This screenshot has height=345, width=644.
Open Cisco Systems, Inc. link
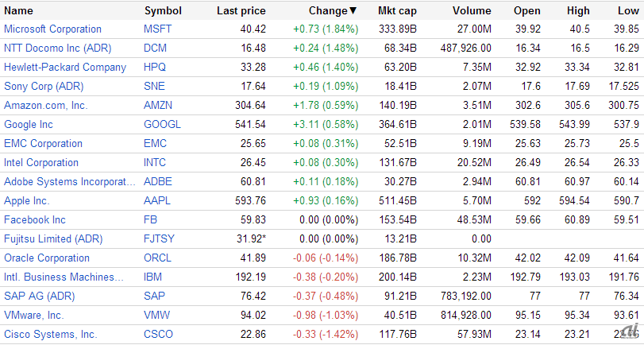50,334
